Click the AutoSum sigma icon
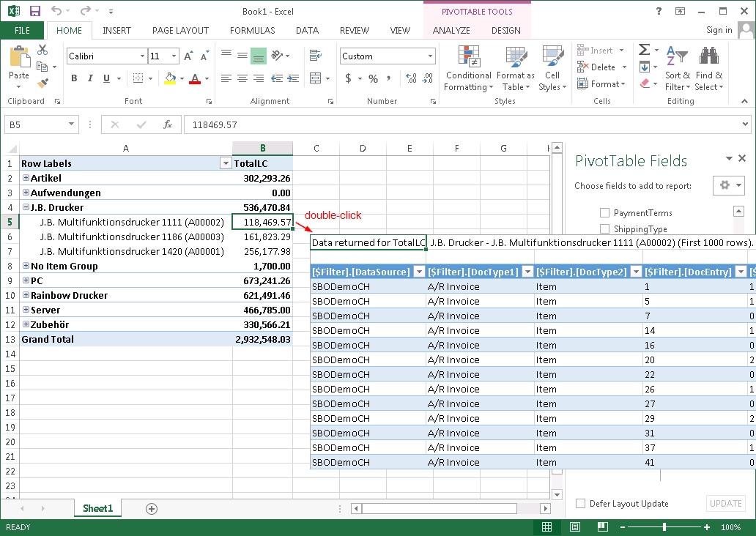The width and height of the screenshot is (756, 536). coord(644,50)
